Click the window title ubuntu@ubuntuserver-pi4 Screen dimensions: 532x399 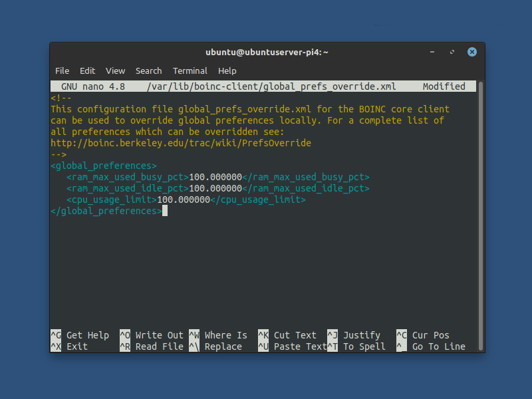coord(267,53)
